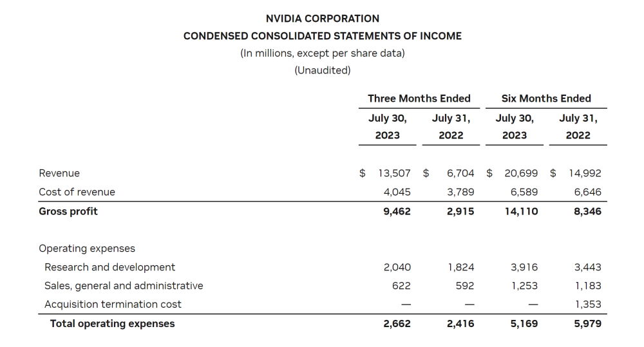644x347 pixels.
Task: Click the Cost of revenue row label
Action: point(77,192)
